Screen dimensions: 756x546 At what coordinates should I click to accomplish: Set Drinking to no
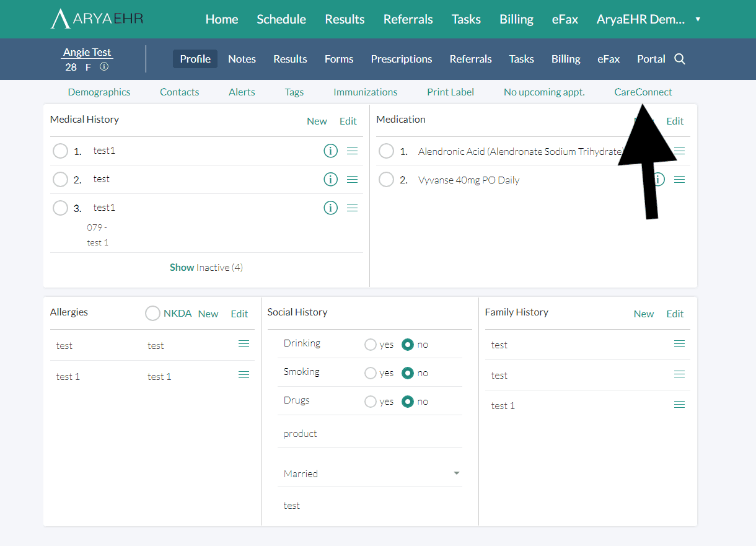pos(407,345)
